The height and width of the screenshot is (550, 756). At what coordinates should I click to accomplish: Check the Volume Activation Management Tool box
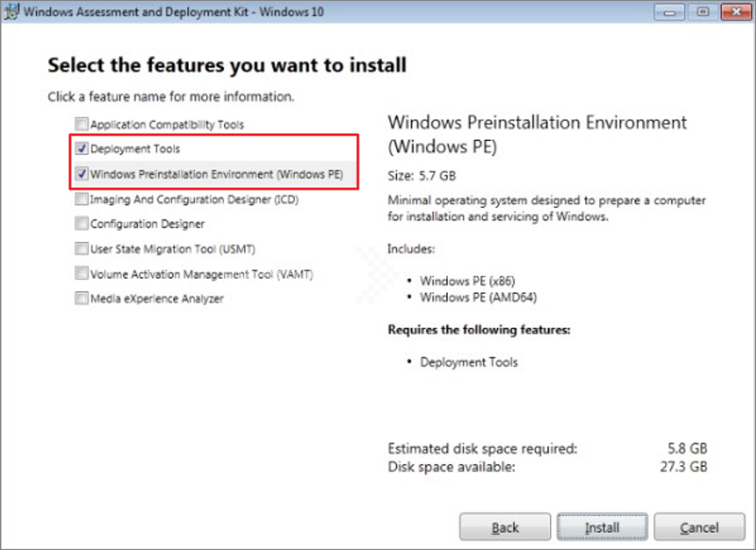pyautogui.click(x=82, y=274)
